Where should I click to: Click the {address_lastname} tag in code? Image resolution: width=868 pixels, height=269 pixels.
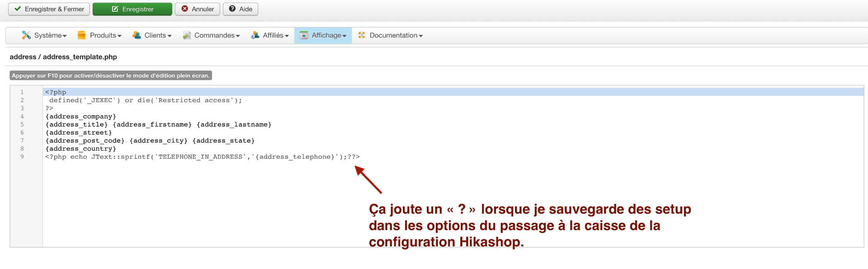click(234, 125)
